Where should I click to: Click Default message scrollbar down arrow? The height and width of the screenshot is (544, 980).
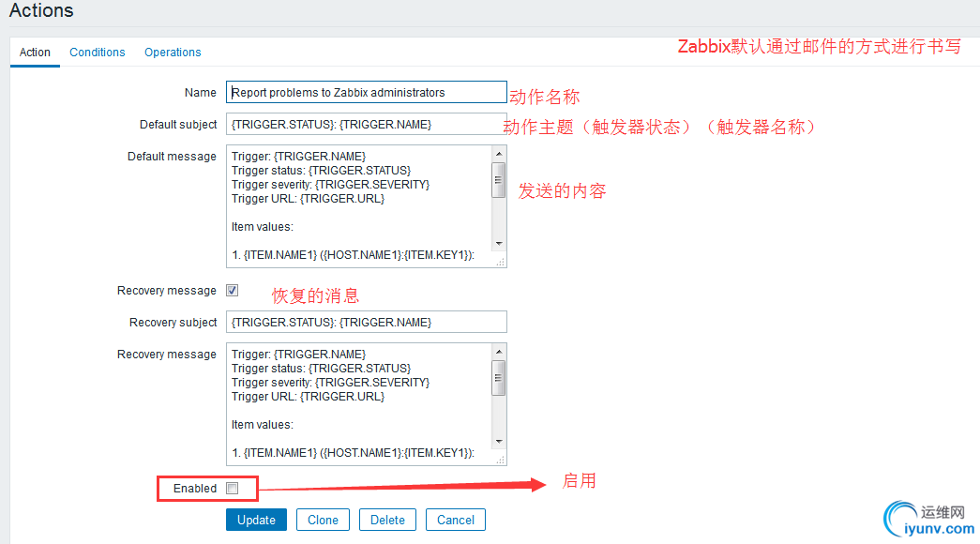(x=499, y=243)
